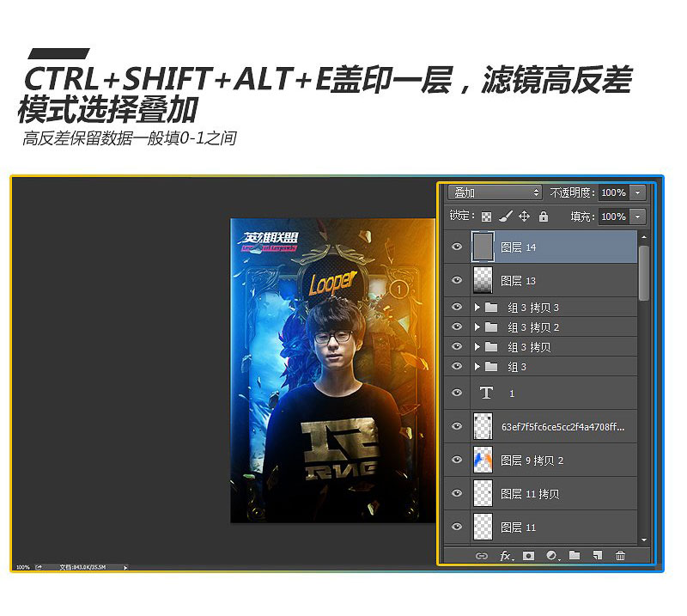Hide the 图层 13 layer
This screenshot has height=616, width=687.
[x=458, y=280]
